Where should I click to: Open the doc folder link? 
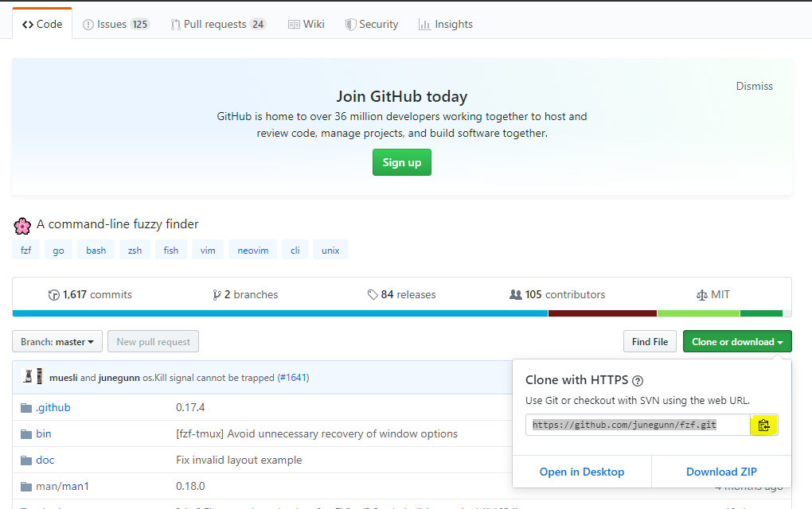(45, 460)
